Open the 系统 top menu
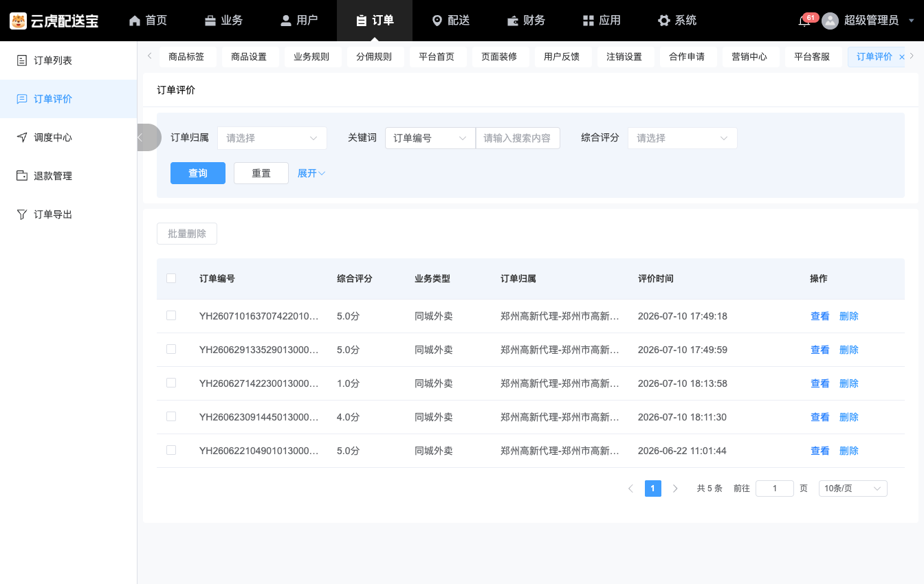The image size is (924, 584). click(677, 21)
